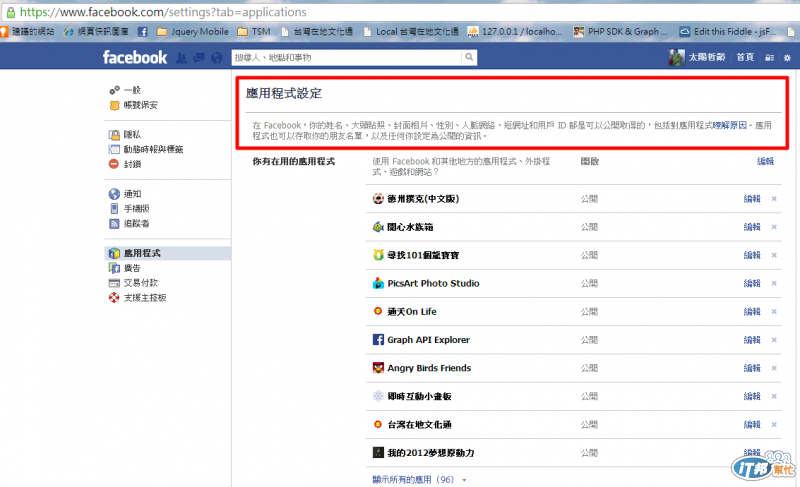This screenshot has width=800, height=487.
Task: Edit 尋找101個龍寶寶 app settings
Action: 752,255
